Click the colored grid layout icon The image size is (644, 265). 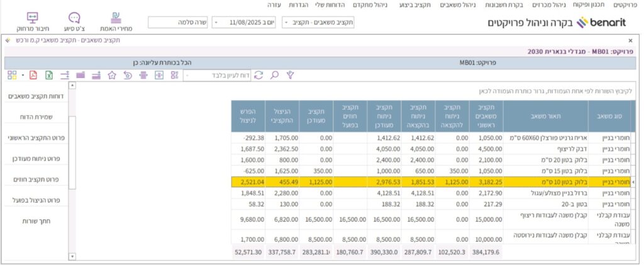pyautogui.click(x=12, y=75)
